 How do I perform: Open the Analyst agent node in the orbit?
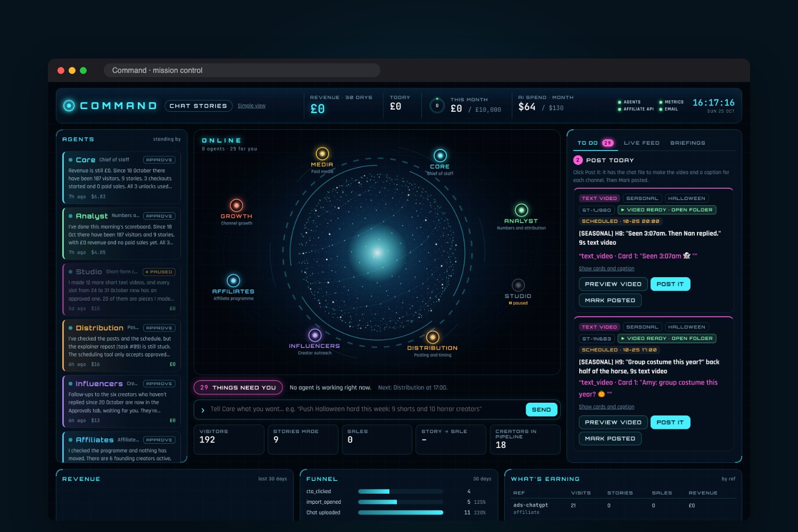tap(521, 210)
